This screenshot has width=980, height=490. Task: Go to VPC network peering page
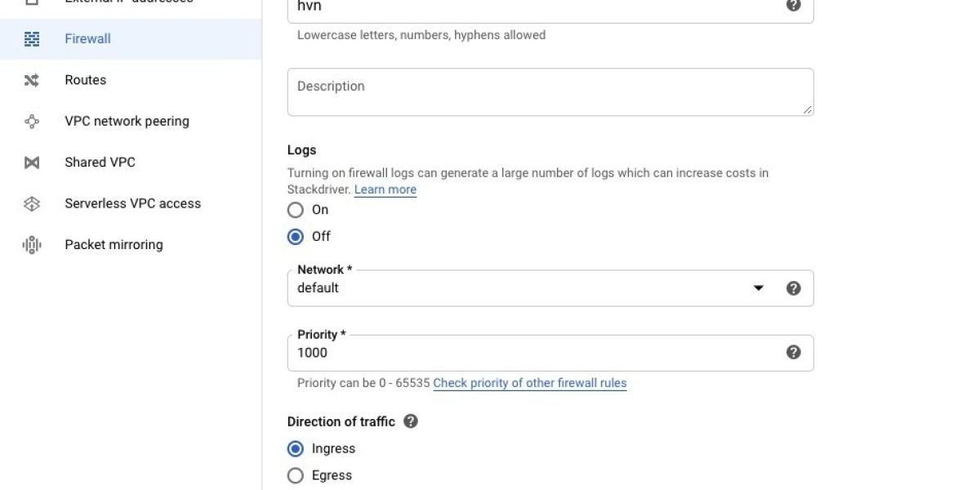pyautogui.click(x=127, y=122)
